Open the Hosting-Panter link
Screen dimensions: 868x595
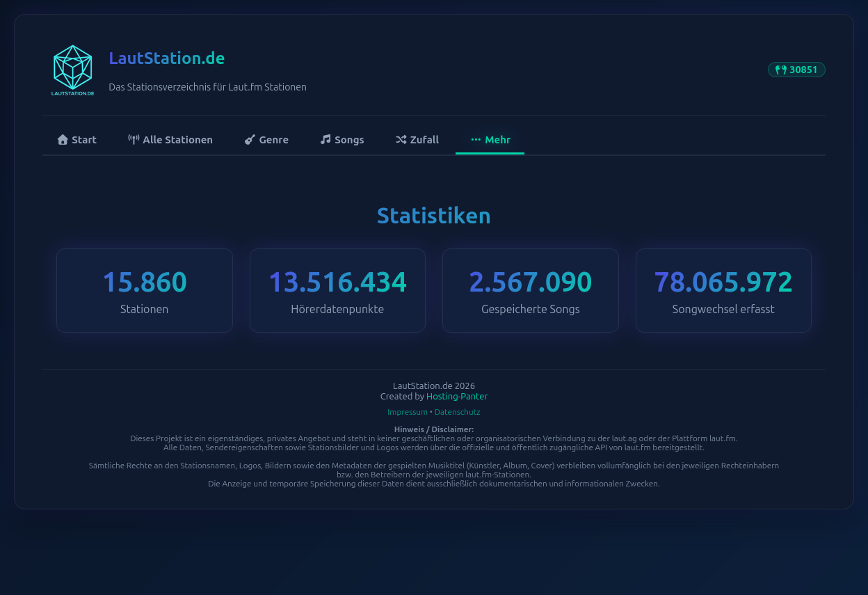457,397
